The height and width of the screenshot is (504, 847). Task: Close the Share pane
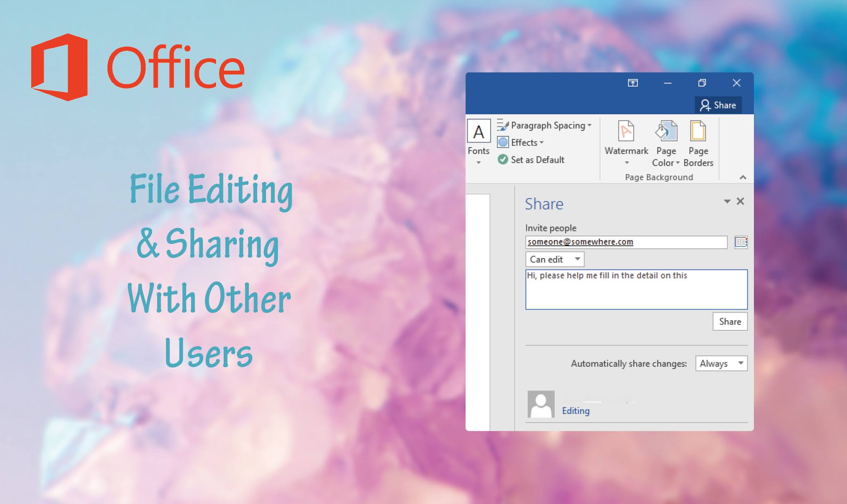coord(740,201)
